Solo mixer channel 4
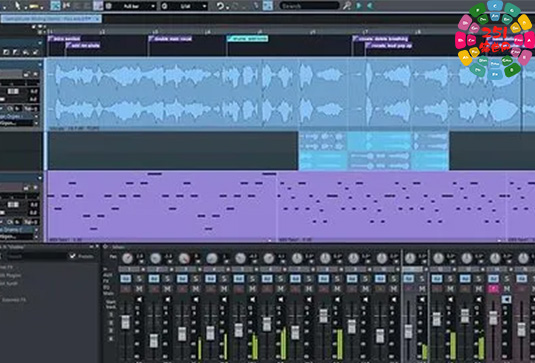The height and width of the screenshot is (363, 535). tap(224, 279)
